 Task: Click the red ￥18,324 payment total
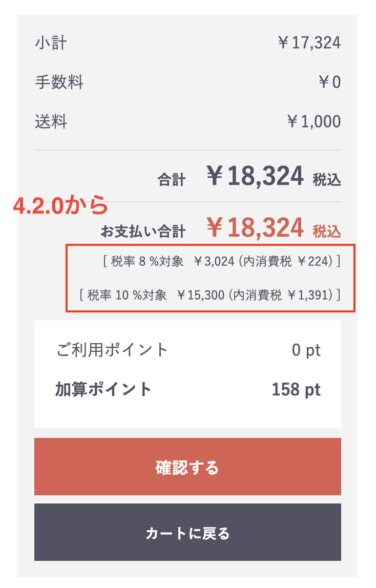click(x=255, y=228)
